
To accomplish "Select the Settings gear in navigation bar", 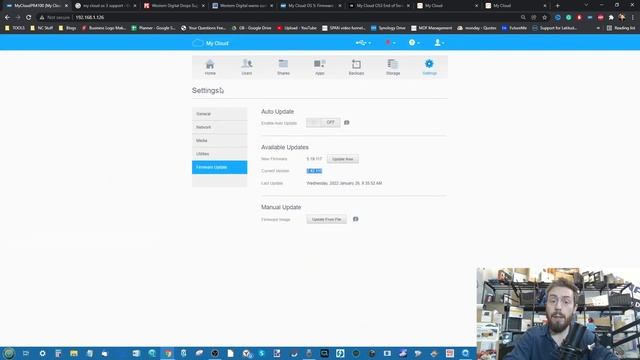I will (429, 67).
